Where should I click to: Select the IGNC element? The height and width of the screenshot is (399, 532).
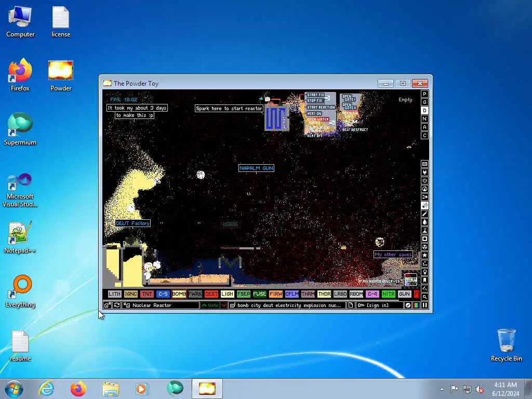point(130,294)
